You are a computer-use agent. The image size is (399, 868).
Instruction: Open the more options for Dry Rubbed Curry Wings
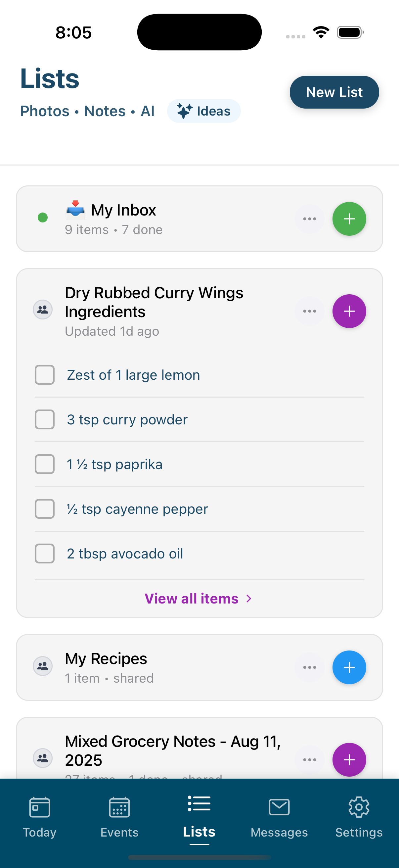pyautogui.click(x=309, y=311)
